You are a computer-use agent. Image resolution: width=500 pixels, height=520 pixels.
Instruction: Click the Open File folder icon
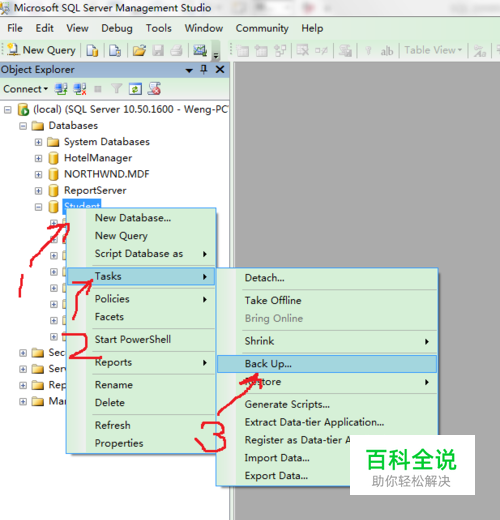click(x=139, y=51)
